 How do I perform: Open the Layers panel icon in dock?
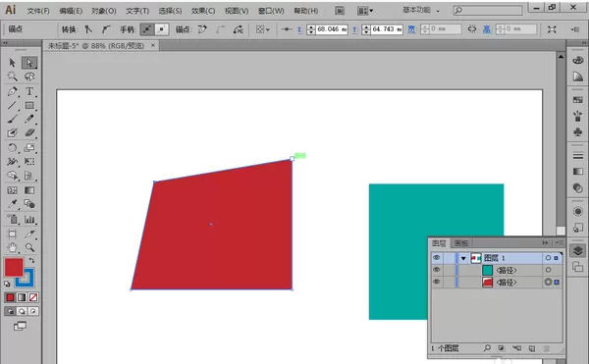[x=578, y=250]
